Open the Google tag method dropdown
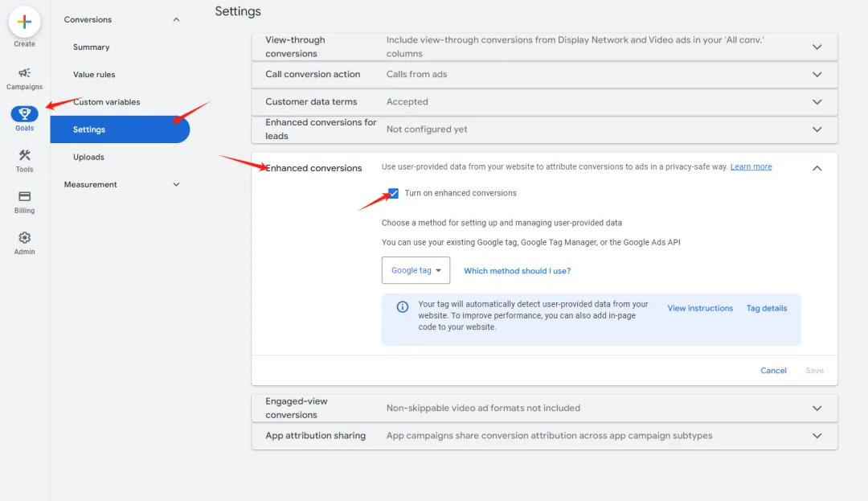This screenshot has height=501, width=868. pyautogui.click(x=416, y=270)
